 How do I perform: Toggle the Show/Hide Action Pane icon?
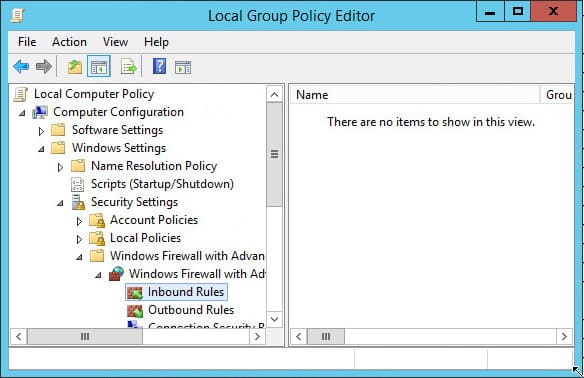(x=183, y=67)
